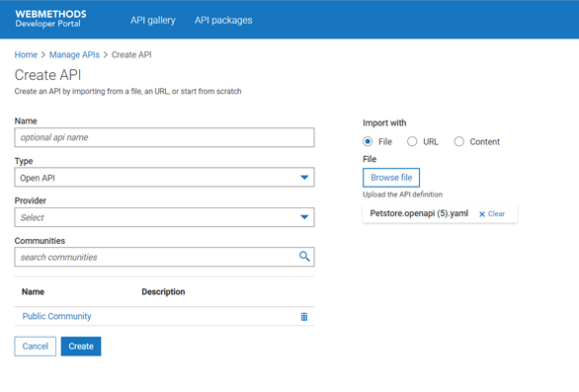Viewport: 579px width, 392px height.
Task: Click the Create button
Action: click(x=81, y=347)
